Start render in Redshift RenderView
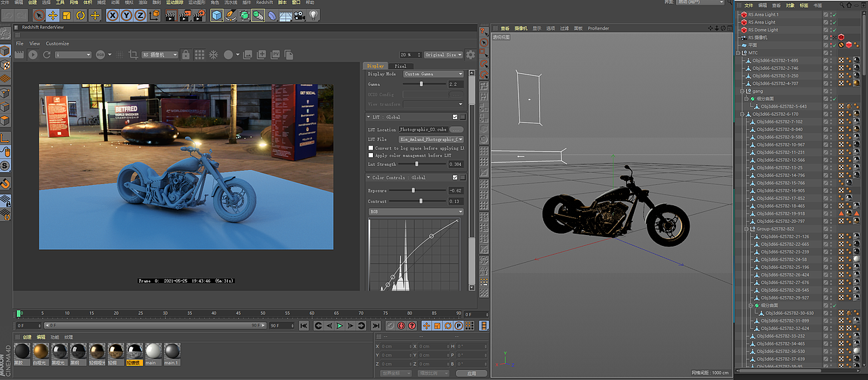This screenshot has width=868, height=380. point(33,54)
